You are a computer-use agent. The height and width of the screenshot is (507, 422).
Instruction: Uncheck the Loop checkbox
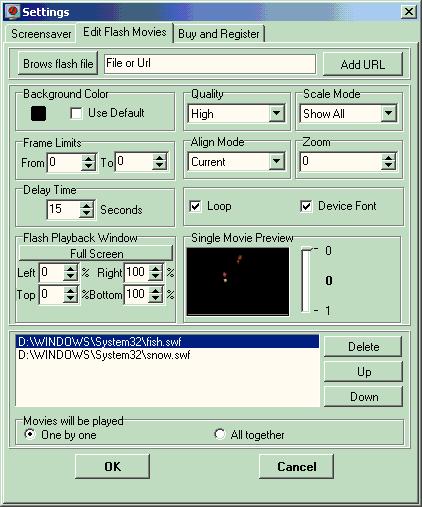(195, 206)
